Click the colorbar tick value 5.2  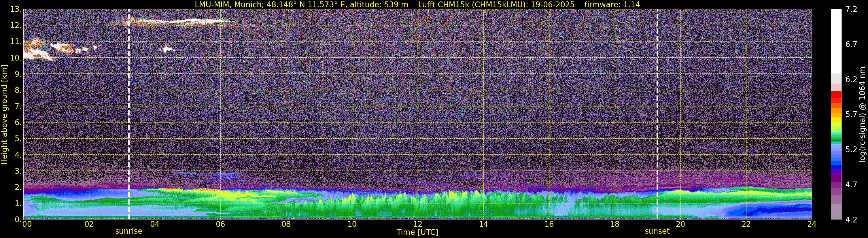851,149
